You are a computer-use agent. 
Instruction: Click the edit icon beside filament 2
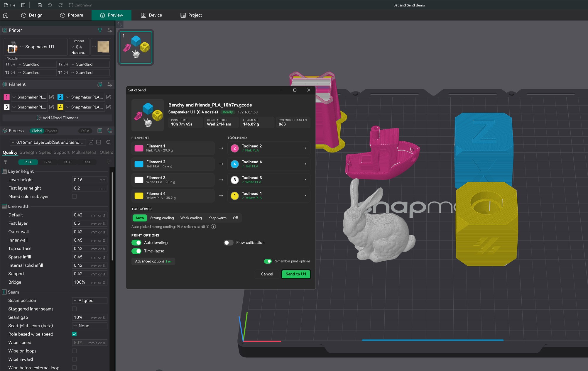pos(109,97)
